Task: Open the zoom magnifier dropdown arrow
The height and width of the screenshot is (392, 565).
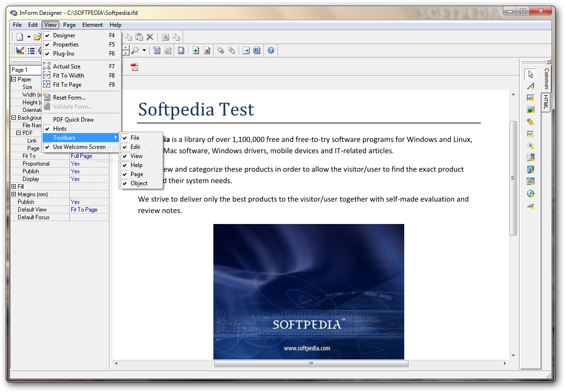Action: tap(144, 50)
